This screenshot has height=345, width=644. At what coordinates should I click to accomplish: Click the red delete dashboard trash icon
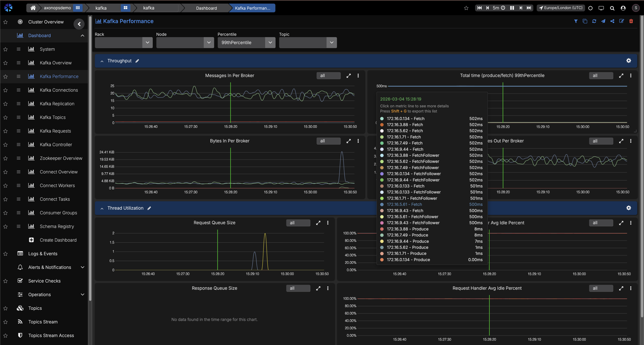pyautogui.click(x=631, y=21)
